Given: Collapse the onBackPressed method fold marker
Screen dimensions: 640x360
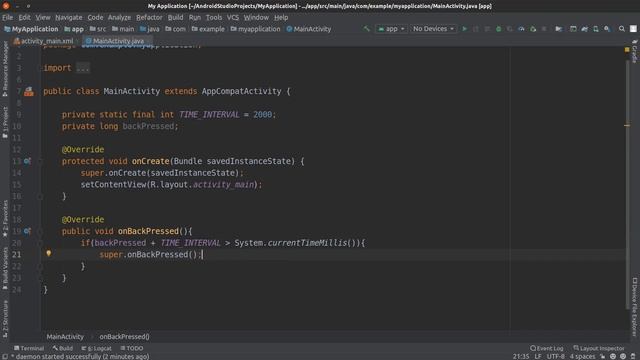Looking at the screenshot, I should click(40, 231).
